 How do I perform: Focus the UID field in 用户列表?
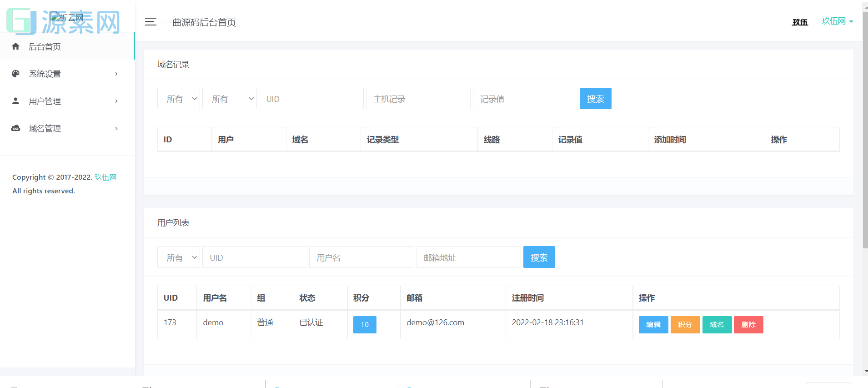coord(255,257)
